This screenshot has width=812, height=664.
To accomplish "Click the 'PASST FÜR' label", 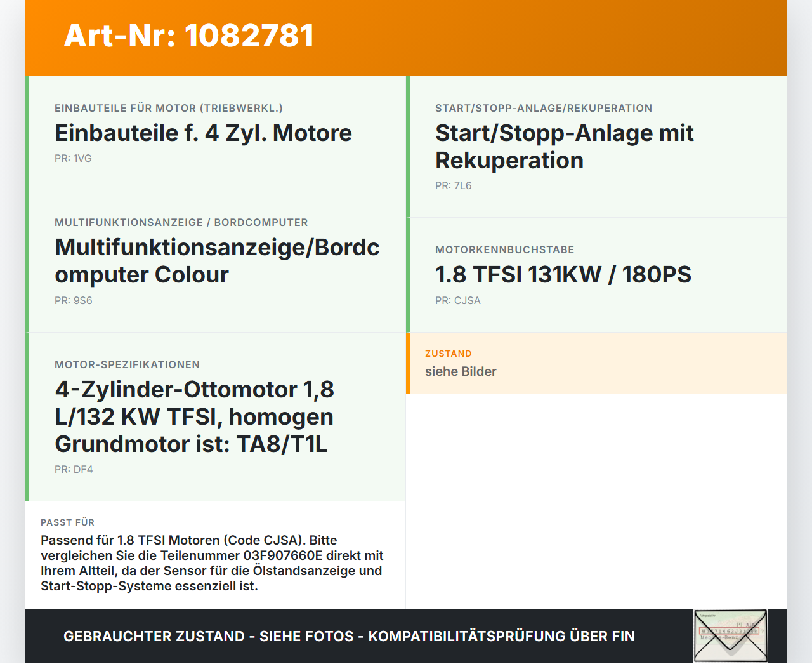I will tap(67, 522).
